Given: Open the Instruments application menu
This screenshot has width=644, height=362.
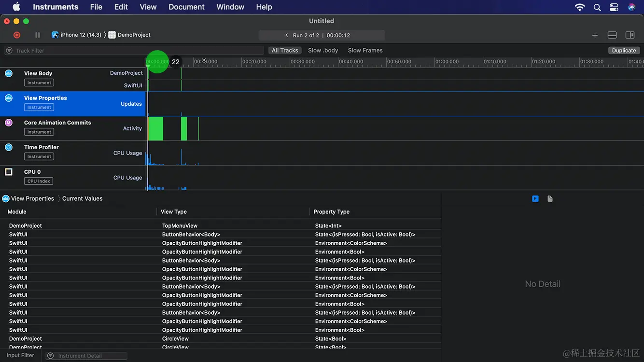Looking at the screenshot, I should point(56,7).
